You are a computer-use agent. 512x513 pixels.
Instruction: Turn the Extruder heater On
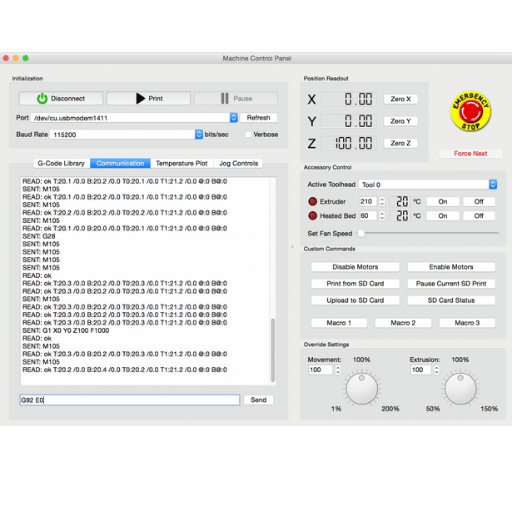coord(443,201)
